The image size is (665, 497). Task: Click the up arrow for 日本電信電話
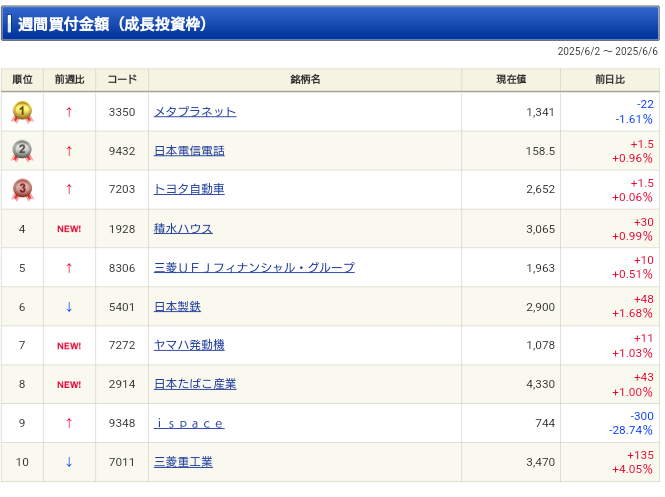tap(69, 151)
